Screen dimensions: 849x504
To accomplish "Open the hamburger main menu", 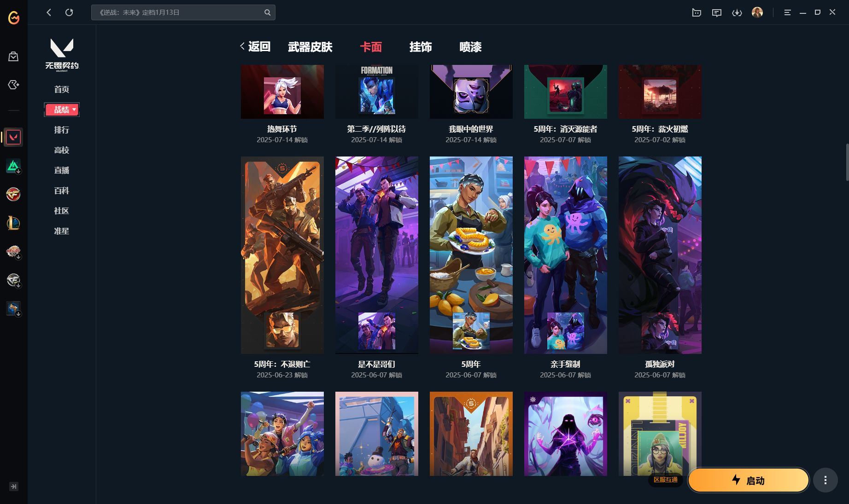I will [x=787, y=12].
